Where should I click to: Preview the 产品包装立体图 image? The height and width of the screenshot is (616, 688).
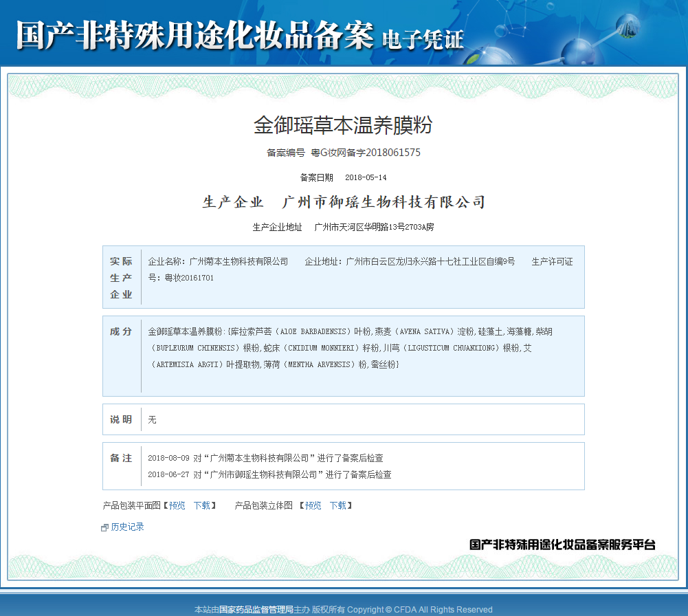coord(313,506)
